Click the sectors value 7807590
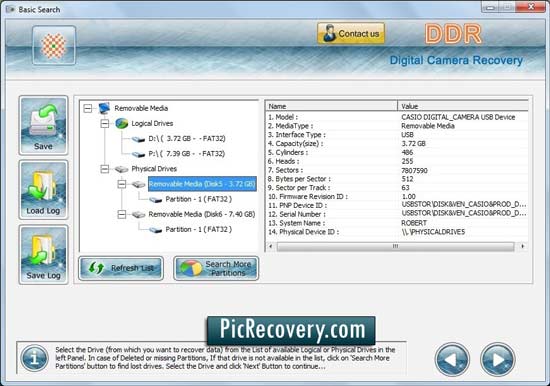The height and width of the screenshot is (386, 550). pyautogui.click(x=414, y=171)
